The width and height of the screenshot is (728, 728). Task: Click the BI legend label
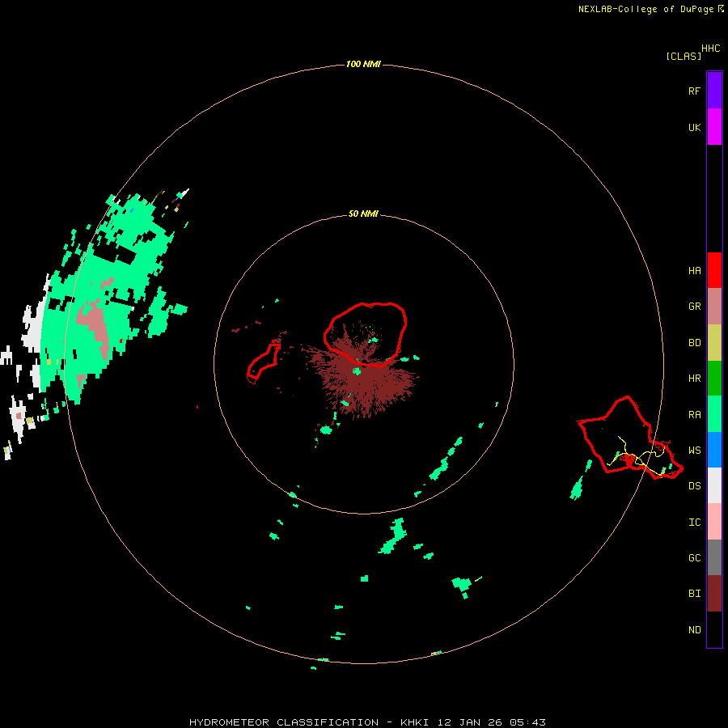click(695, 594)
